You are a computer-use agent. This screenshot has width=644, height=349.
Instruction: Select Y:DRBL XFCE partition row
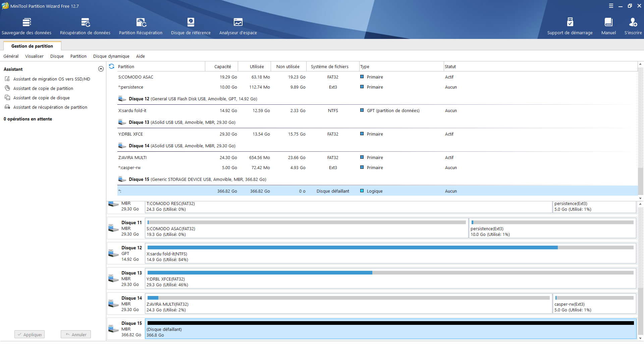point(377,134)
